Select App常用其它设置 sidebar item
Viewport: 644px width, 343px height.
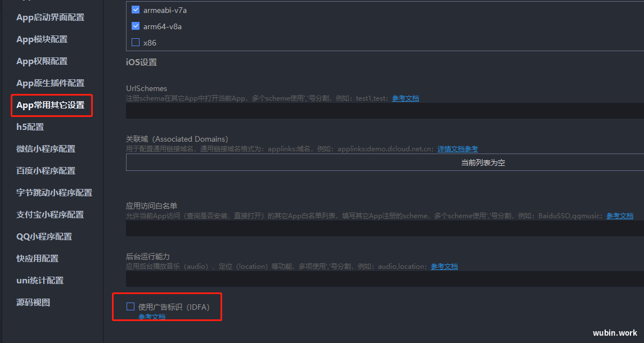click(50, 105)
